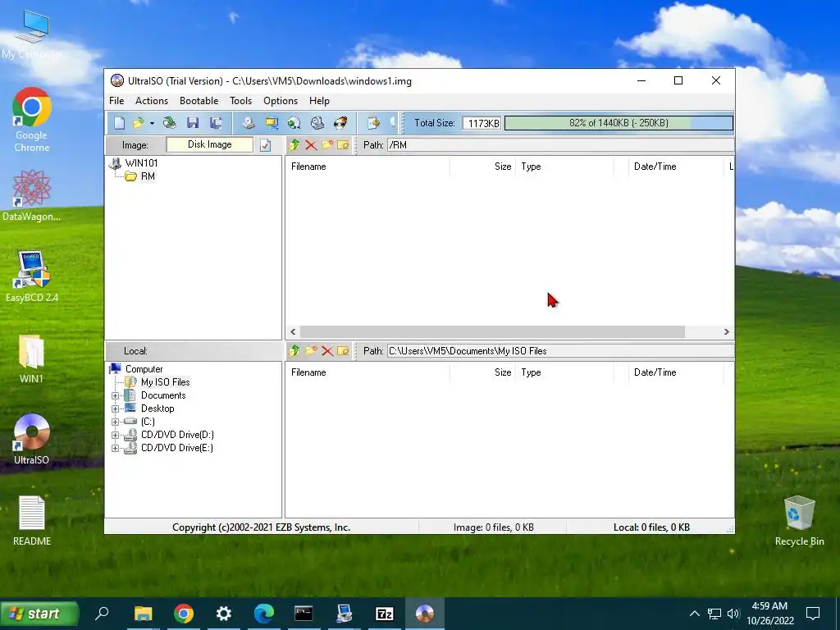This screenshot has width=840, height=630.
Task: Select CD/DVD Drive(E:) in local tree
Action: [177, 448]
